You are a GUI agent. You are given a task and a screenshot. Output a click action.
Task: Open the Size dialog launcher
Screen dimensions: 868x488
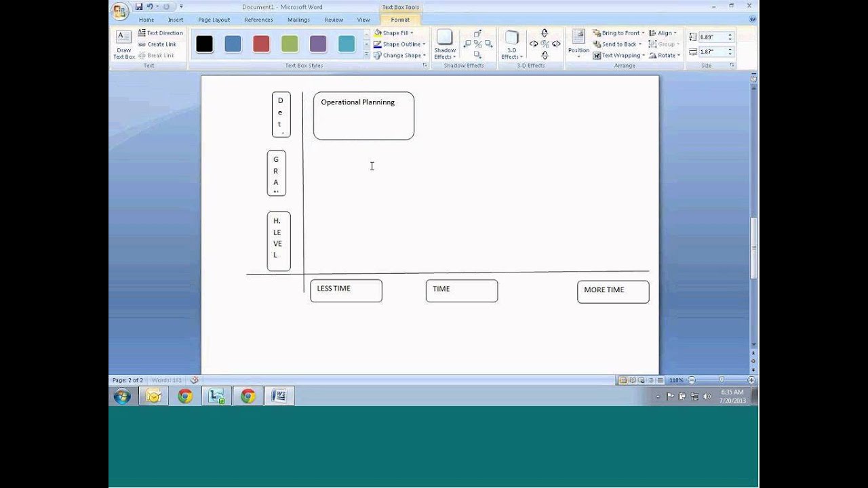point(732,66)
